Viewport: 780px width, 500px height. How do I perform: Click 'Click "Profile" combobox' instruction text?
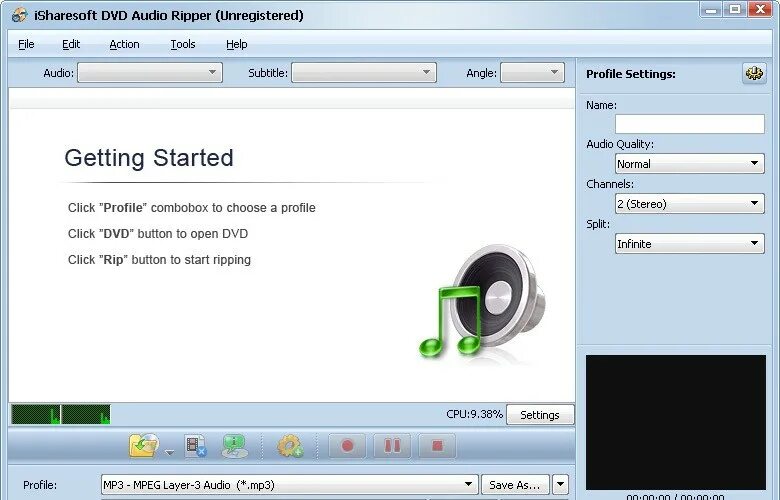(192, 207)
